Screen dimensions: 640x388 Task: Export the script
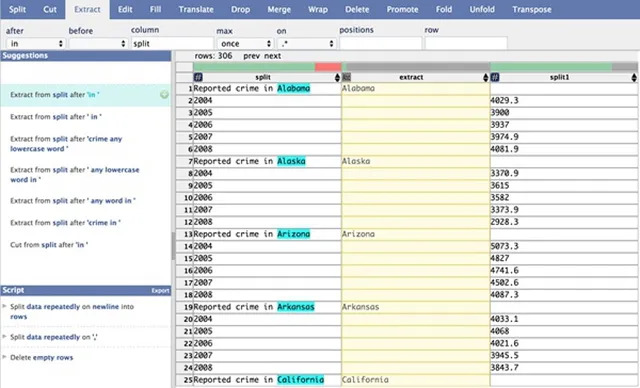point(160,290)
